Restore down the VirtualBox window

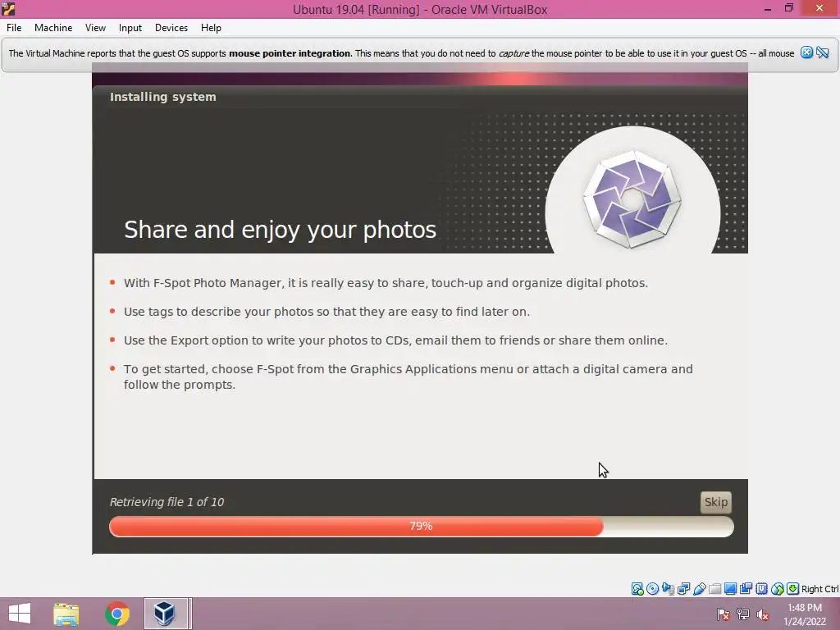[788, 8]
